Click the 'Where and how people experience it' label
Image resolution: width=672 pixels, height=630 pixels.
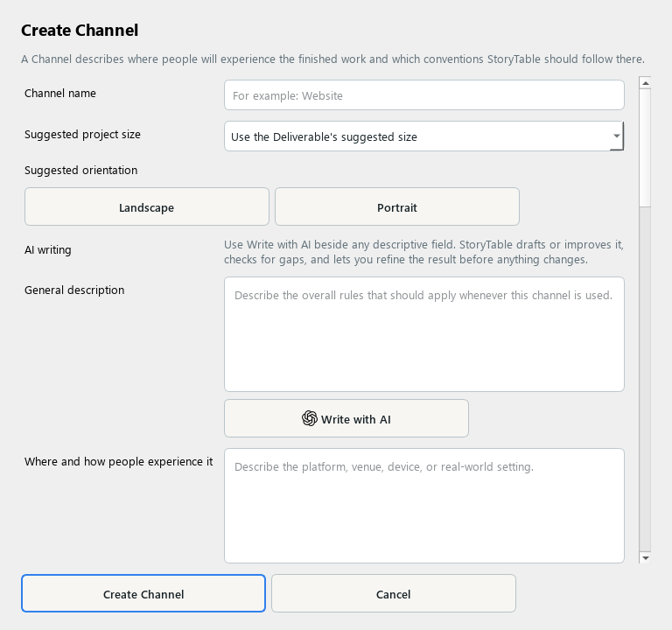point(119,462)
